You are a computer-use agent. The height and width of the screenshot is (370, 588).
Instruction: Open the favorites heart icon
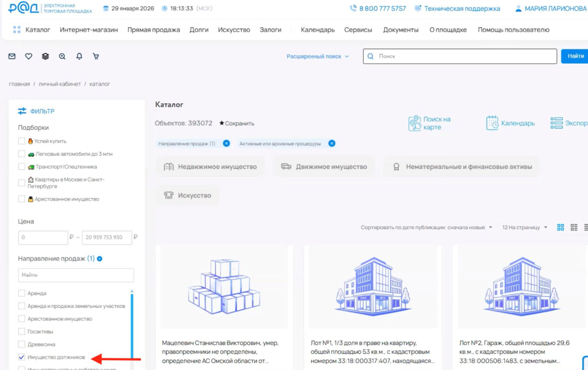point(28,56)
